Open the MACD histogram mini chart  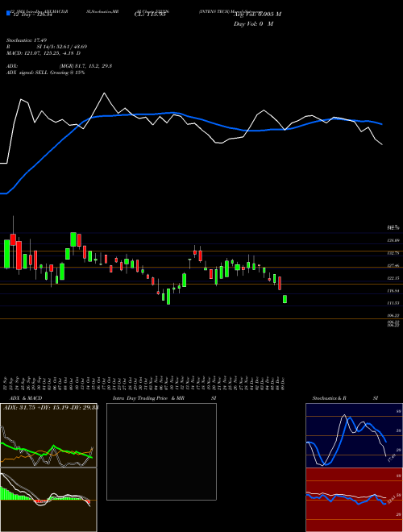[48, 500]
